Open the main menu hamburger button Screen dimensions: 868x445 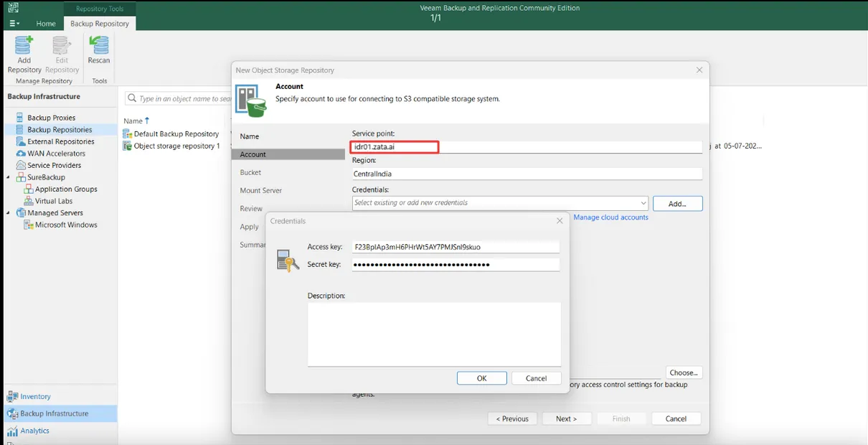(x=14, y=24)
